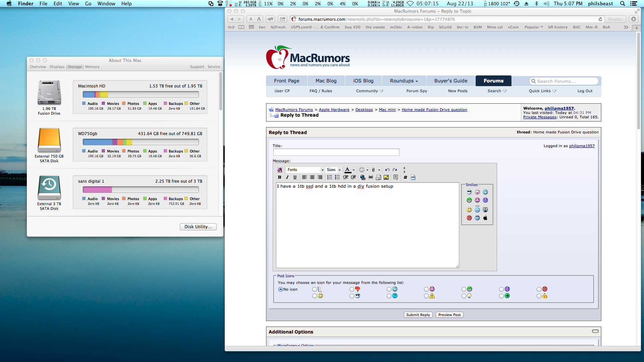Select the green arrow post icon radio
This screenshot has width=644, height=362.
pos(501,296)
